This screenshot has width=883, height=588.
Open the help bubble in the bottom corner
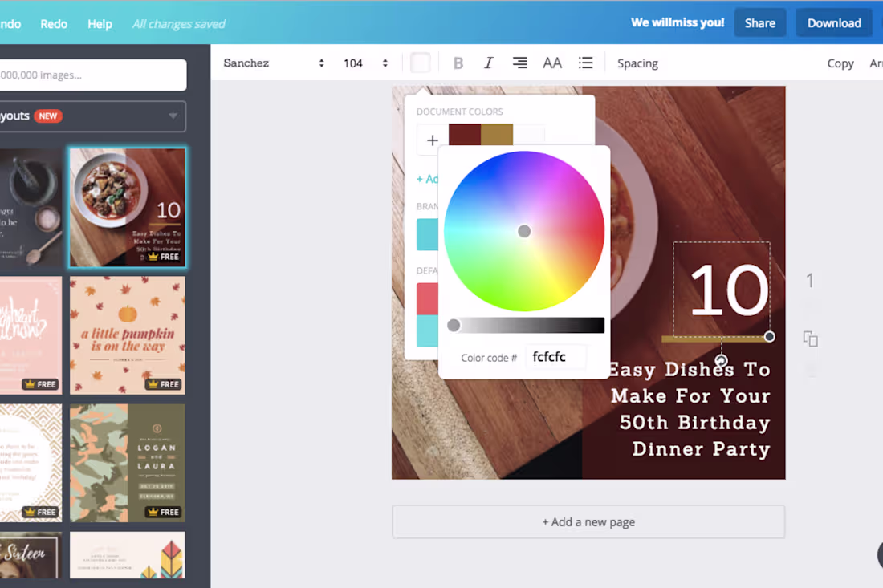tap(881, 554)
